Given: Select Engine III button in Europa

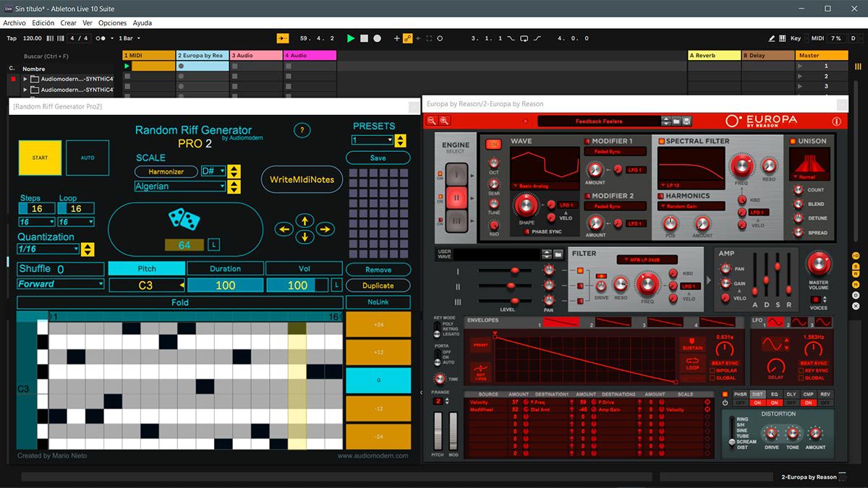Looking at the screenshot, I should tap(456, 219).
